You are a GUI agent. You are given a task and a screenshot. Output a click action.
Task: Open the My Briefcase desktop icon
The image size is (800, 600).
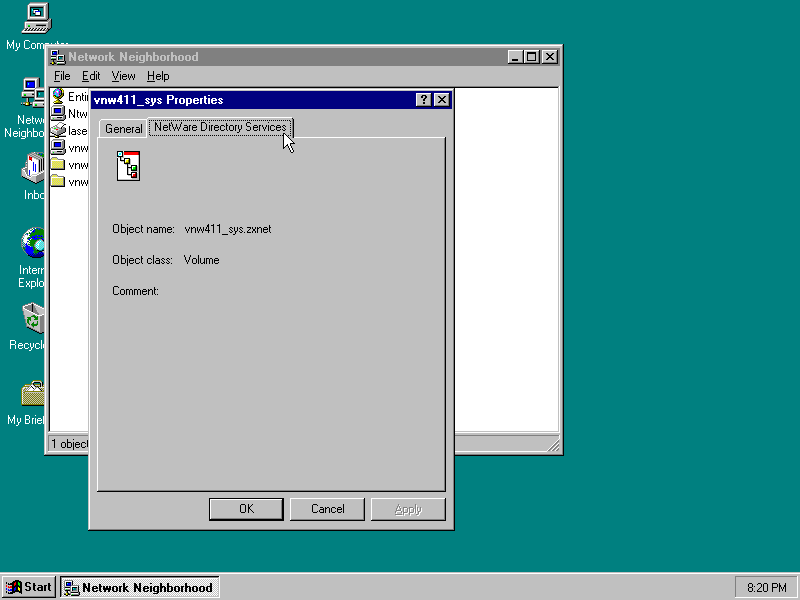point(33,393)
